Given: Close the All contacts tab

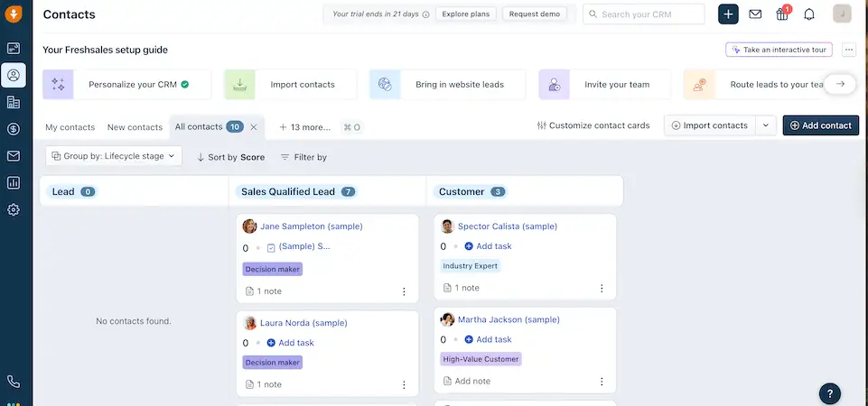Looking at the screenshot, I should (x=254, y=126).
